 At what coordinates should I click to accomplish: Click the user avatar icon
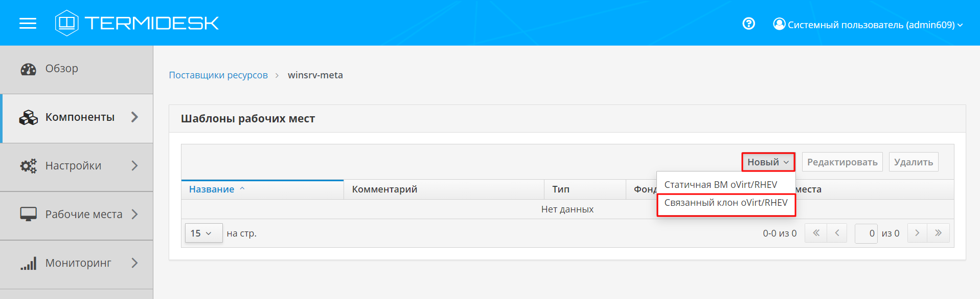779,24
